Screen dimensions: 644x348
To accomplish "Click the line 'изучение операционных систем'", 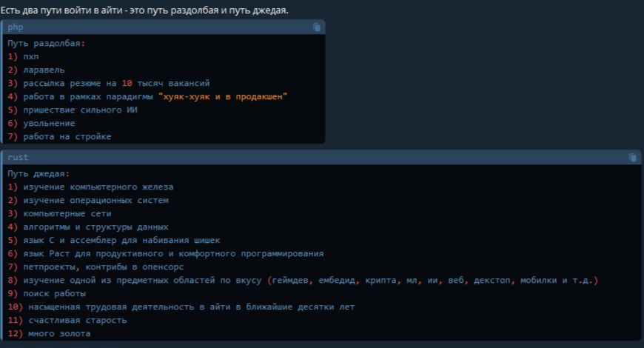I will (x=95, y=201).
